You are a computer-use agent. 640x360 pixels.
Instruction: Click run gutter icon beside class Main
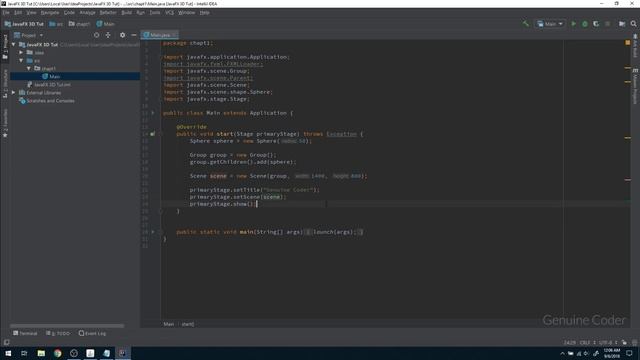pos(153,113)
